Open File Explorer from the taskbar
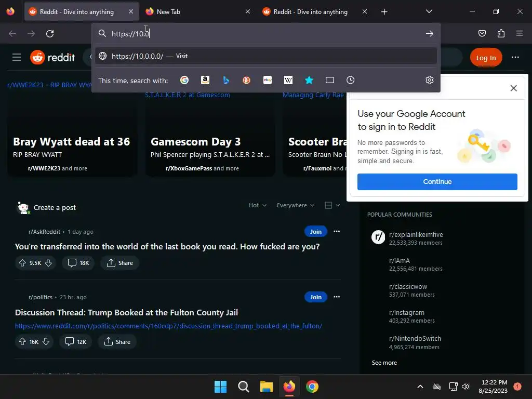This screenshot has width=532, height=399. [x=267, y=387]
